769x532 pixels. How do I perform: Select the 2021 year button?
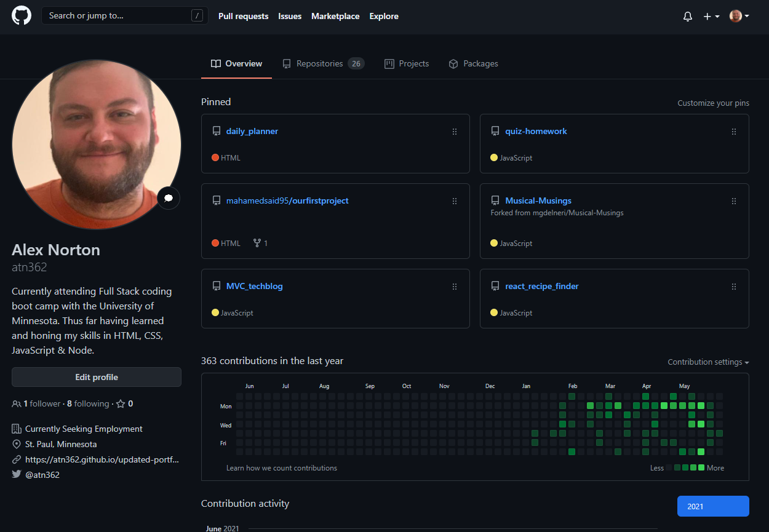click(x=713, y=506)
